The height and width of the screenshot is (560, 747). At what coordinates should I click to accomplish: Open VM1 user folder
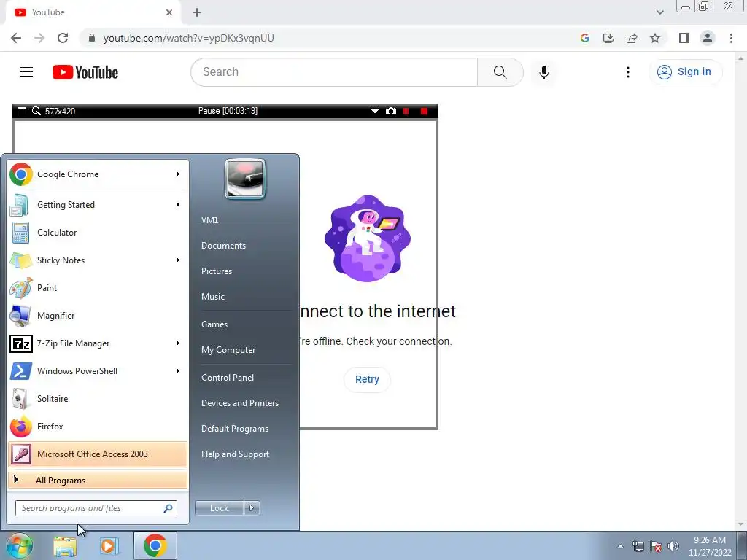click(x=209, y=220)
